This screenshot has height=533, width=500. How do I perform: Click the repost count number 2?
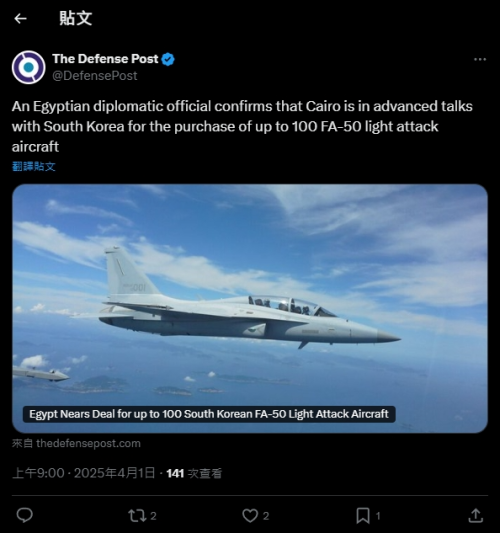[153, 516]
